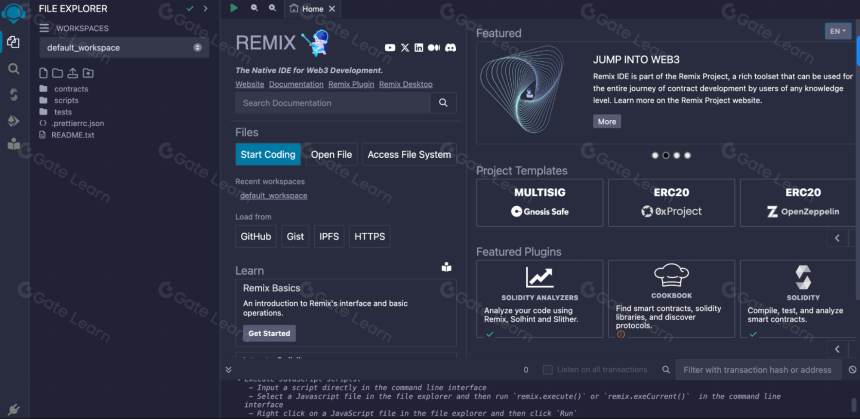Select the third Featured carousel dot
Screen dimensions: 860x419
[677, 155]
